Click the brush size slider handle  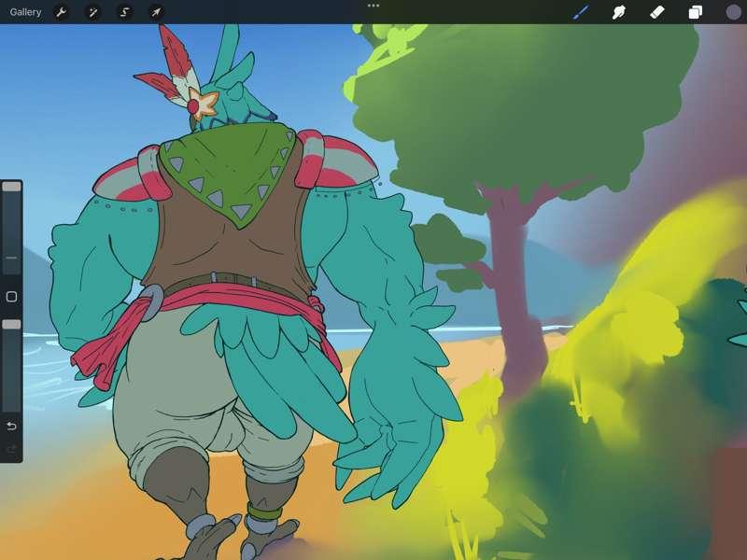[x=11, y=187]
